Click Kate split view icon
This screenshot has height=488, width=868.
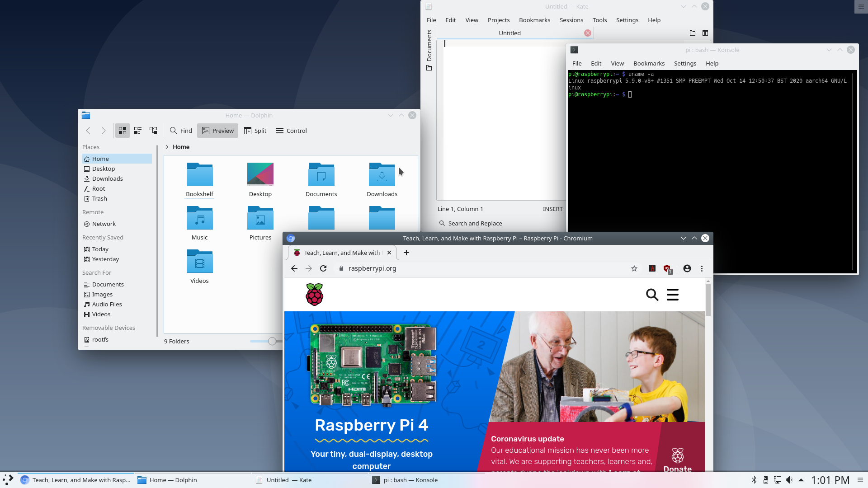(x=705, y=33)
